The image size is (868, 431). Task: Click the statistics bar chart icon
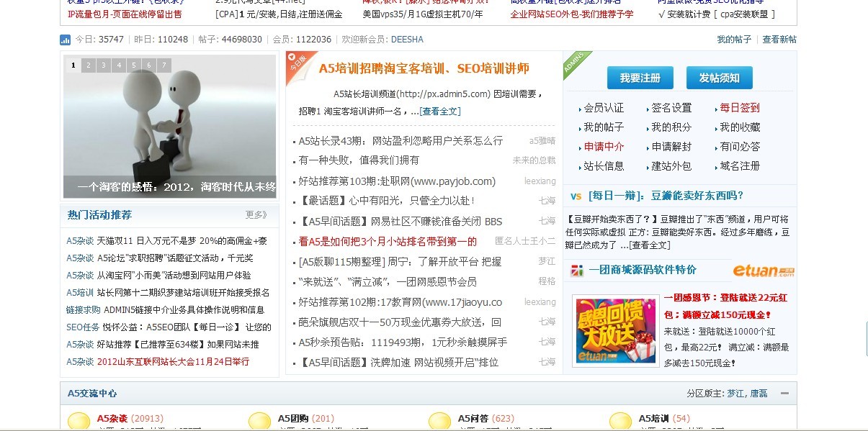point(65,40)
